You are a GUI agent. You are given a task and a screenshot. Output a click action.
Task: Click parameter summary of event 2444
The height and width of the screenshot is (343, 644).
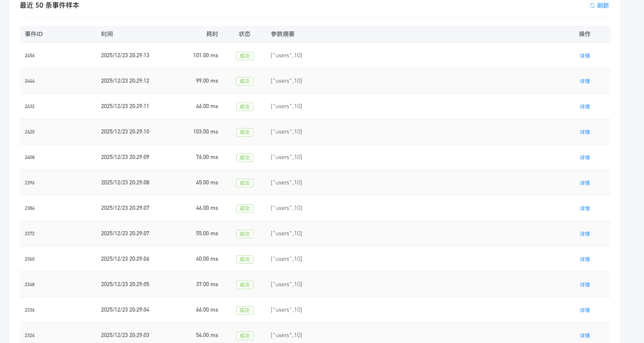click(286, 81)
